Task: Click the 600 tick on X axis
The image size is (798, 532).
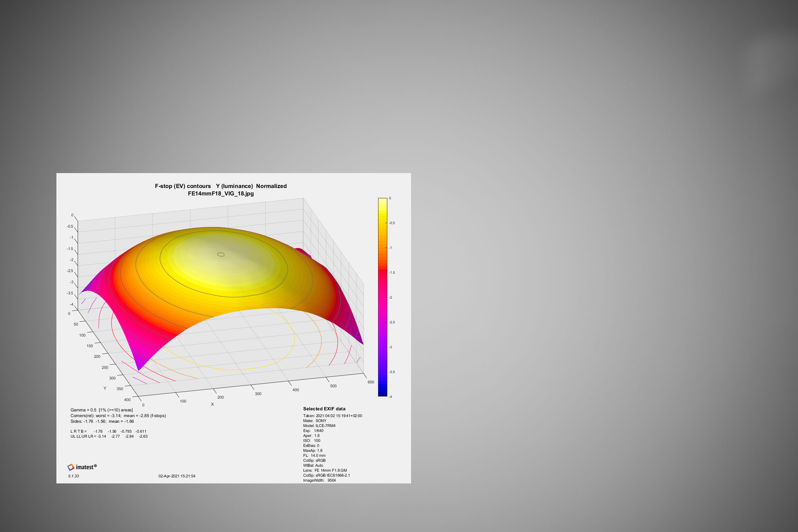Action: coord(371,382)
